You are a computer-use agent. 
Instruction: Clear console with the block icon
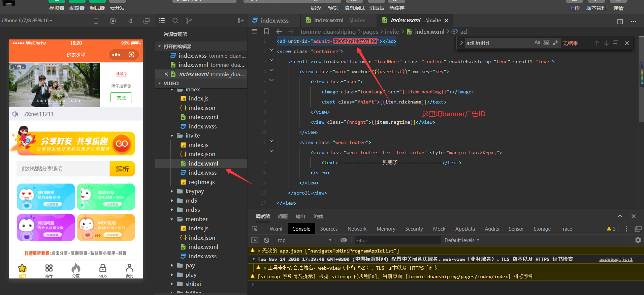[266, 240]
